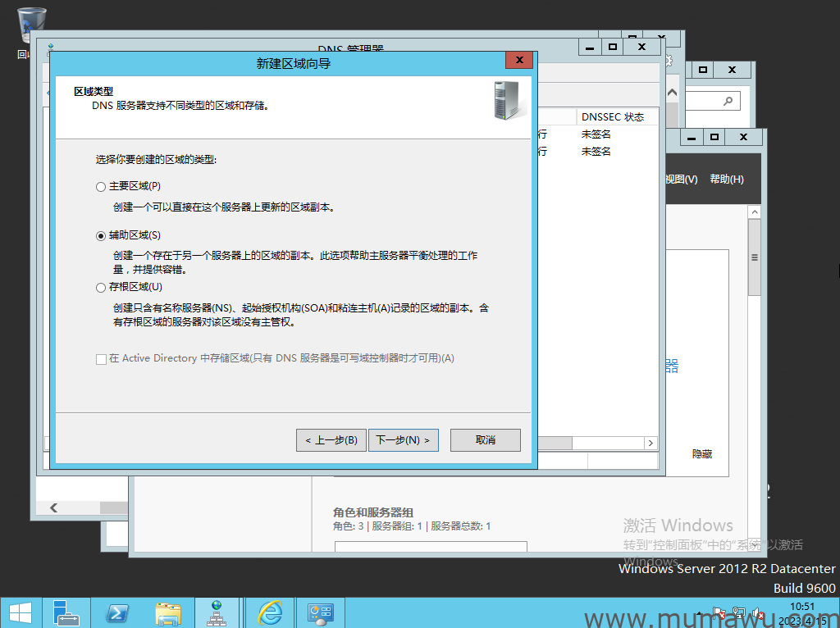The width and height of the screenshot is (840, 628).
Task: Select the 主要区域(P) radio button
Action: pos(101,187)
